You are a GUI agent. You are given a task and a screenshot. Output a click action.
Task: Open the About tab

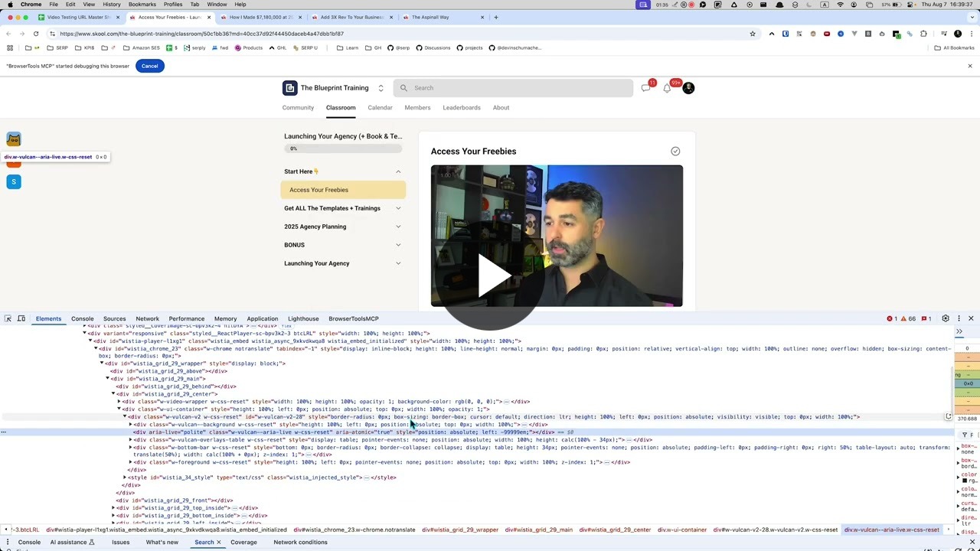[501, 108]
